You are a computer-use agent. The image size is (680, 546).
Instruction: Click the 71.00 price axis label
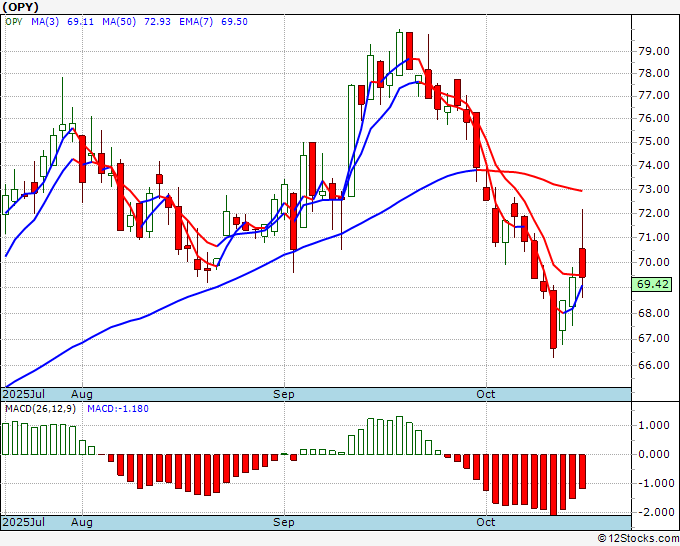coord(654,237)
